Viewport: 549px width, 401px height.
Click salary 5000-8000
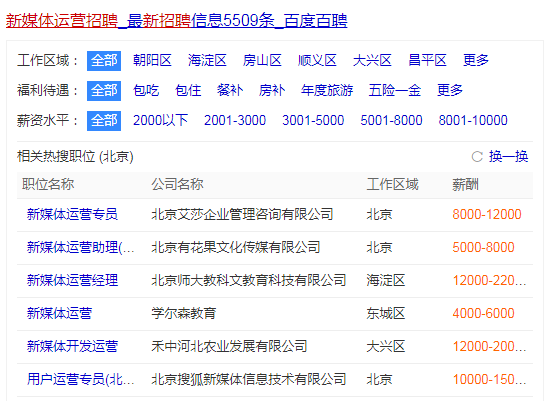[484, 248]
